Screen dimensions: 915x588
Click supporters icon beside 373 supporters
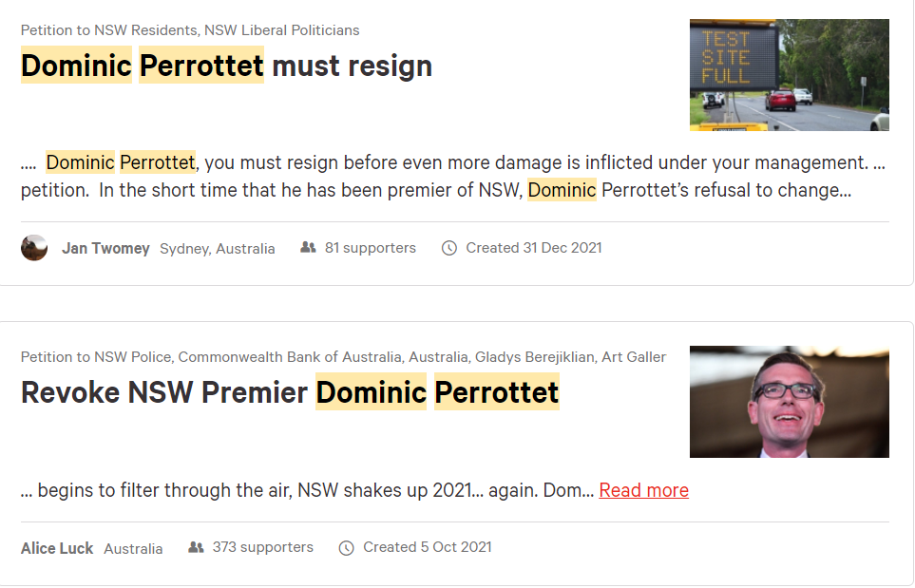coord(196,547)
